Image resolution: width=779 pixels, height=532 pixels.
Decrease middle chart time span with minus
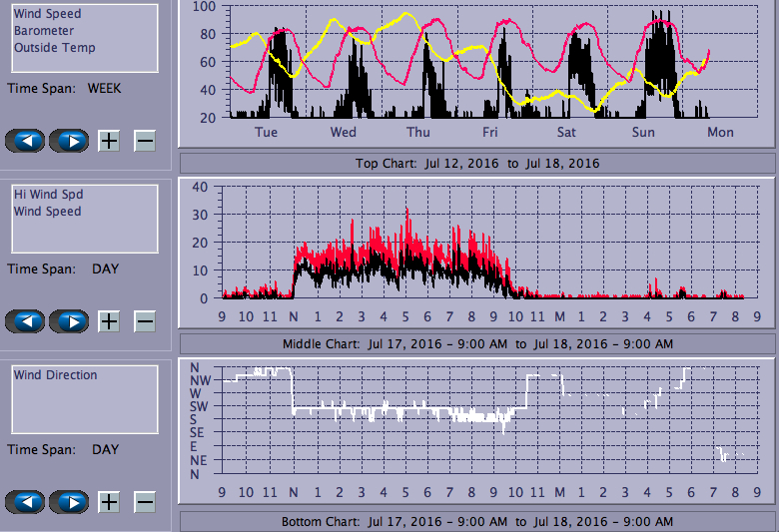tap(145, 321)
